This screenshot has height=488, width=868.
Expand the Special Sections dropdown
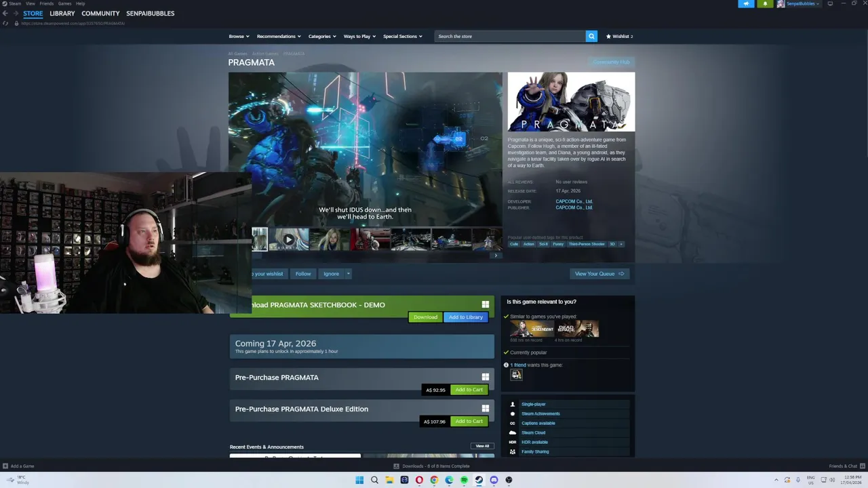(402, 36)
